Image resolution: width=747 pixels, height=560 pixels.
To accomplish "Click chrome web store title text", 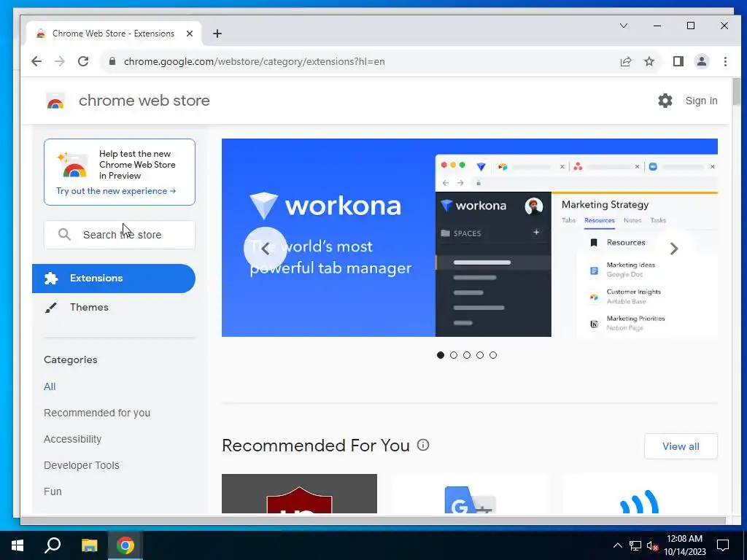I will click(144, 101).
